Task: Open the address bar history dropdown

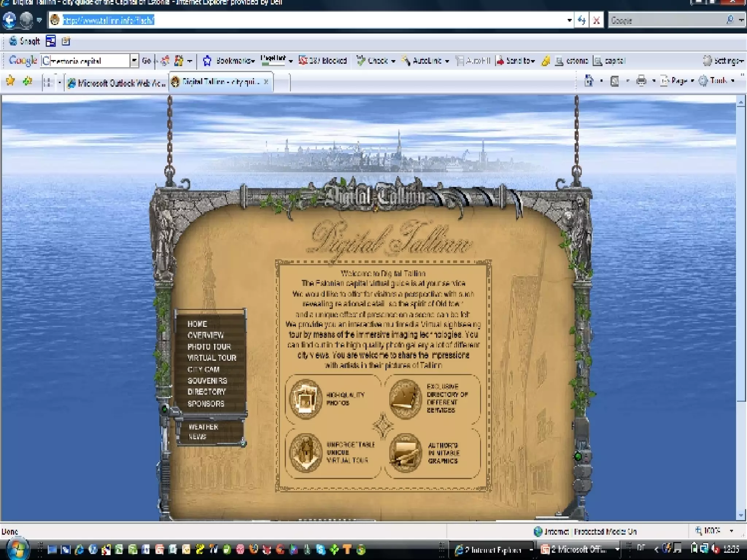Action: coord(569,20)
